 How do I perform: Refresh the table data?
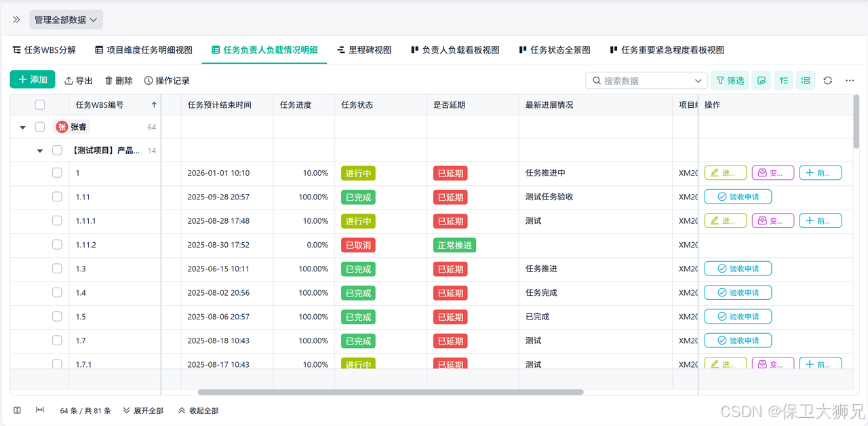(x=828, y=81)
